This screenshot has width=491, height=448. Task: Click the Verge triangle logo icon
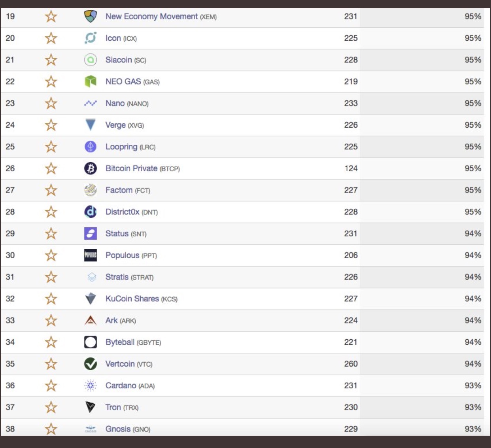point(91,125)
